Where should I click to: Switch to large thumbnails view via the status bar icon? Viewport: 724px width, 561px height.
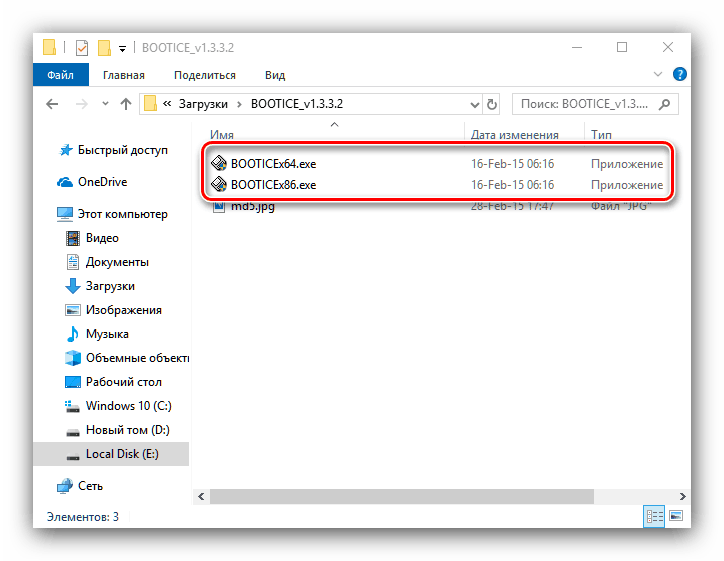coord(676,516)
